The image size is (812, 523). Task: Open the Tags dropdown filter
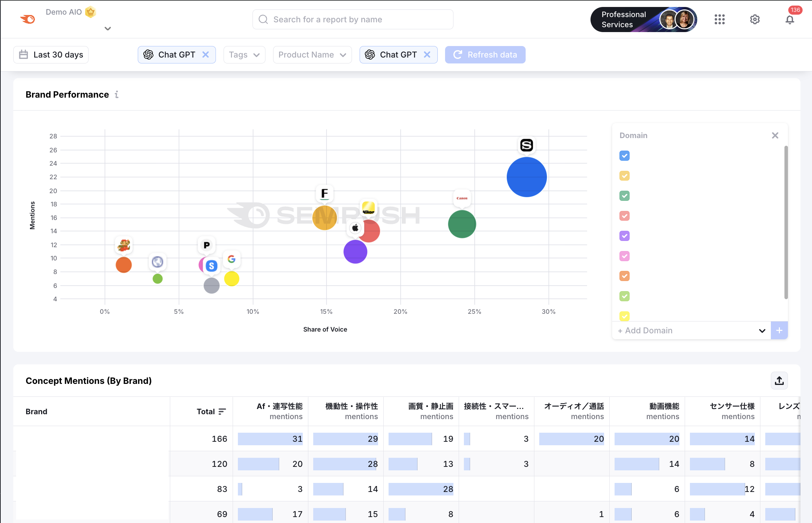coord(244,55)
